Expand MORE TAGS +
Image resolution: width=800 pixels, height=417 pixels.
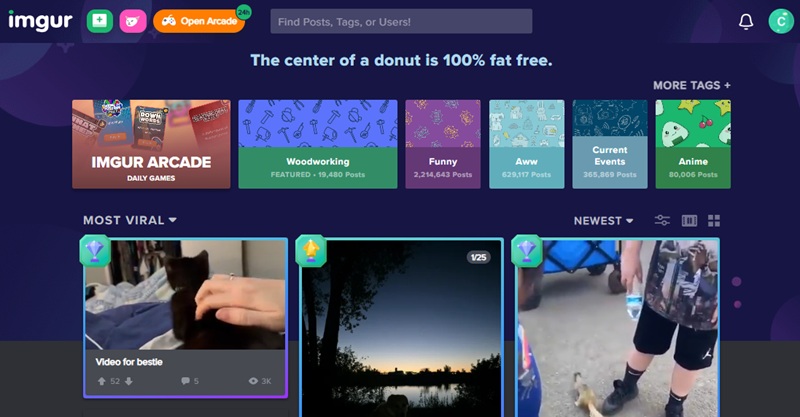692,85
